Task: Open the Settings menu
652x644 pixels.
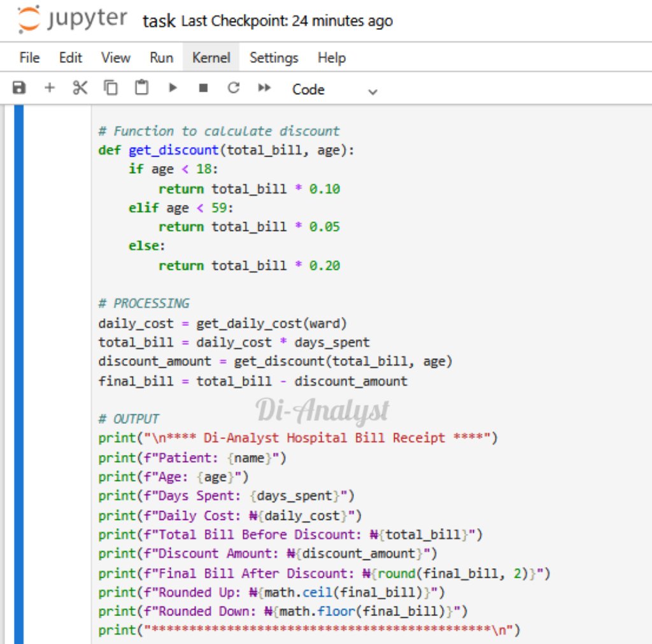Action: click(x=274, y=58)
